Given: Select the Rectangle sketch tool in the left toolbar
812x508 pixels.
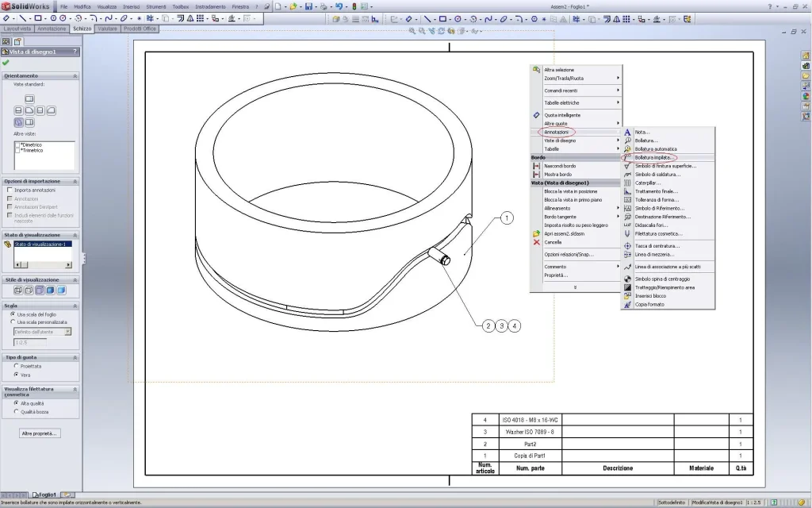Looking at the screenshot, I should (x=38, y=19).
